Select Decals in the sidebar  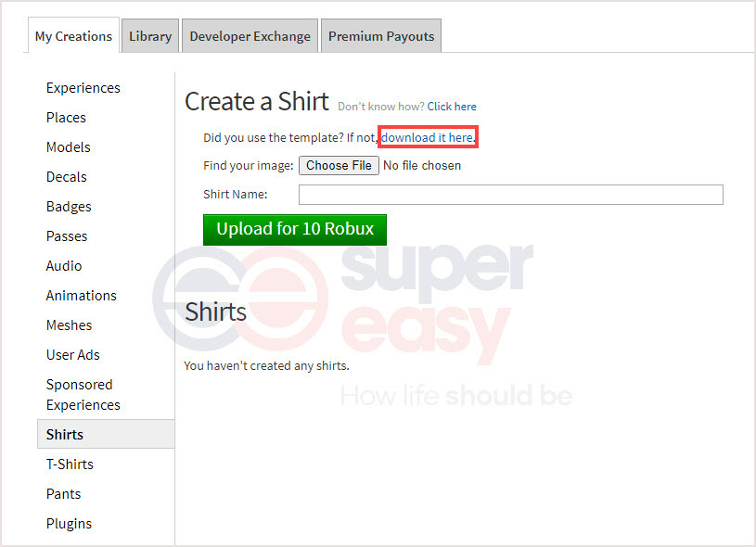(67, 177)
